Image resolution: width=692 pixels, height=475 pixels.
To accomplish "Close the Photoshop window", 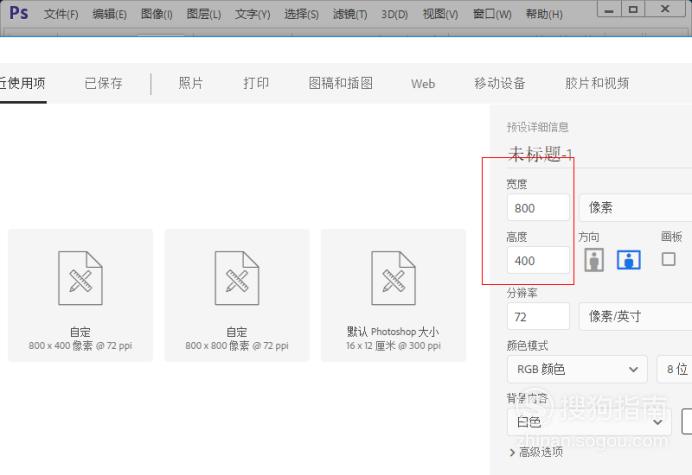I will point(665,10).
